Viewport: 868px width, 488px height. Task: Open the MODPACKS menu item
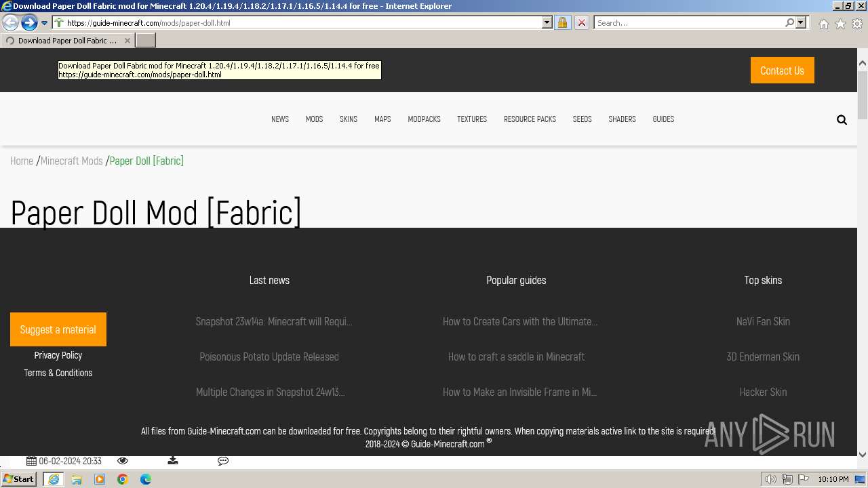[424, 119]
